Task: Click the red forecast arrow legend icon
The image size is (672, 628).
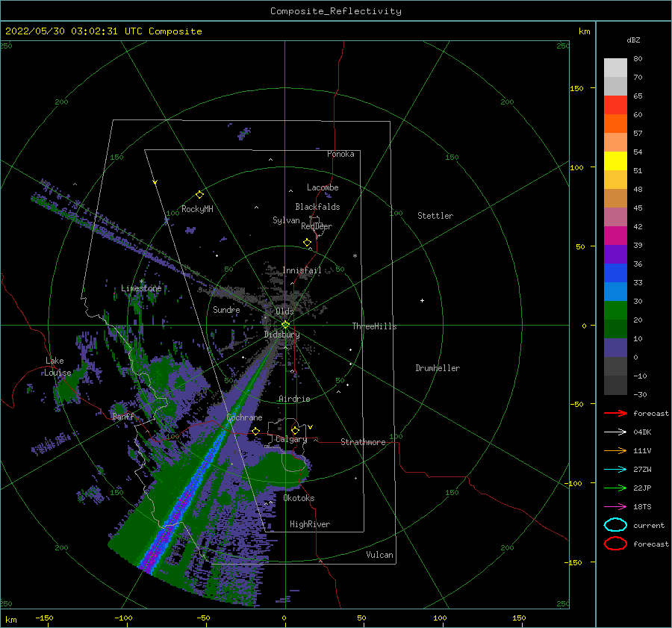Action: coord(615,413)
